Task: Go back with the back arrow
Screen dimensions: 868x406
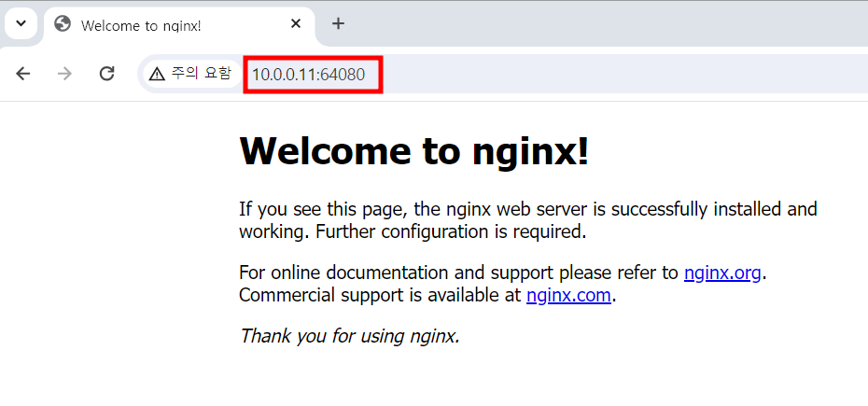Action: [x=22, y=74]
